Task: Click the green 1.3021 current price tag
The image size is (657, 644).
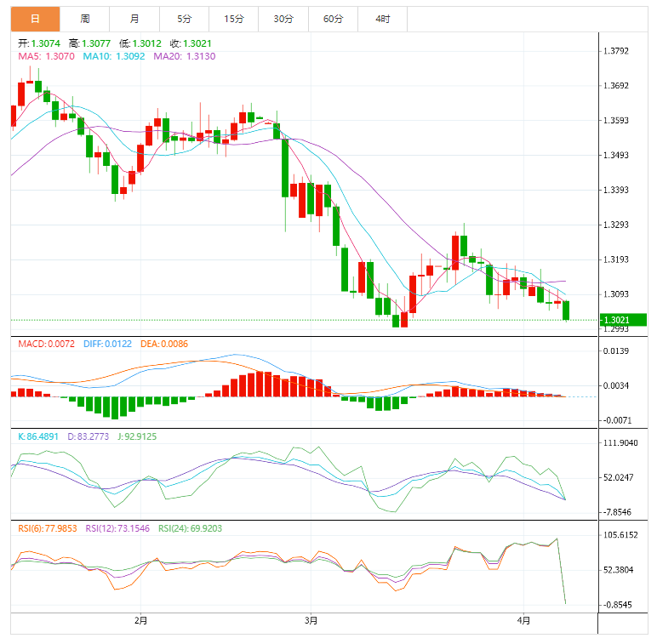Action: (x=623, y=320)
